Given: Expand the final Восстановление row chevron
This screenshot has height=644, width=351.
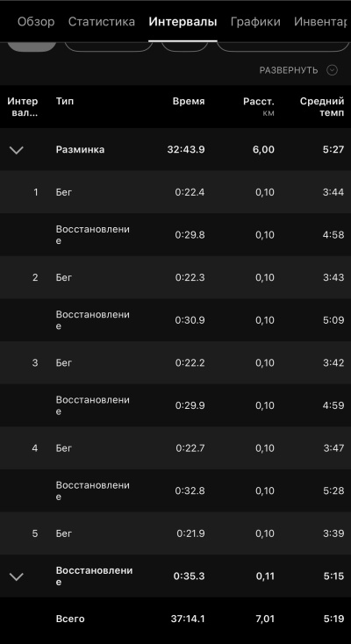Looking at the screenshot, I should tap(17, 576).
